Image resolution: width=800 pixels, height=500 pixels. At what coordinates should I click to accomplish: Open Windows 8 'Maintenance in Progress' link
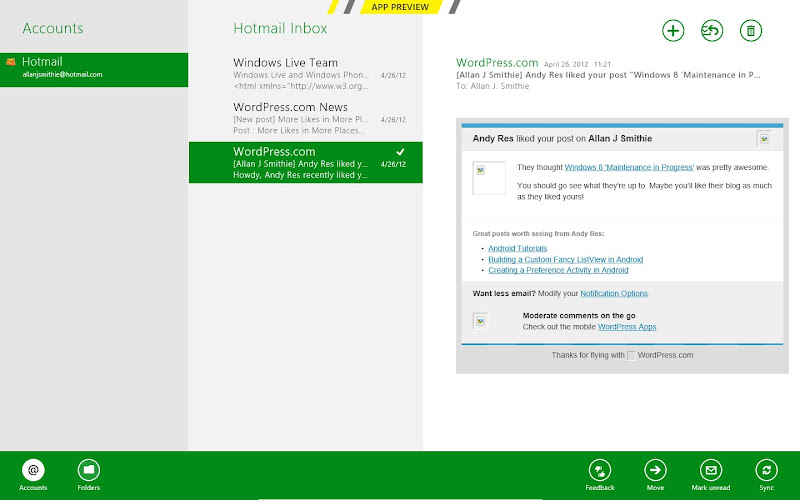(x=629, y=167)
